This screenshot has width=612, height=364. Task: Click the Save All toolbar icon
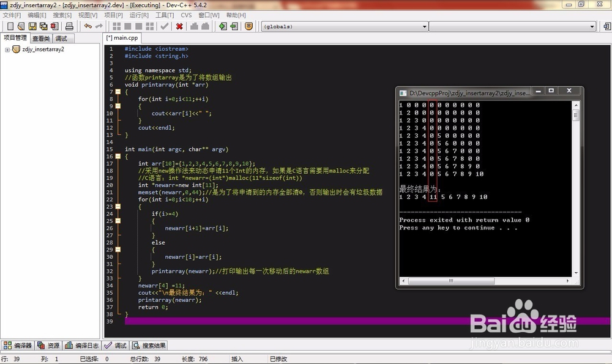coord(43,26)
